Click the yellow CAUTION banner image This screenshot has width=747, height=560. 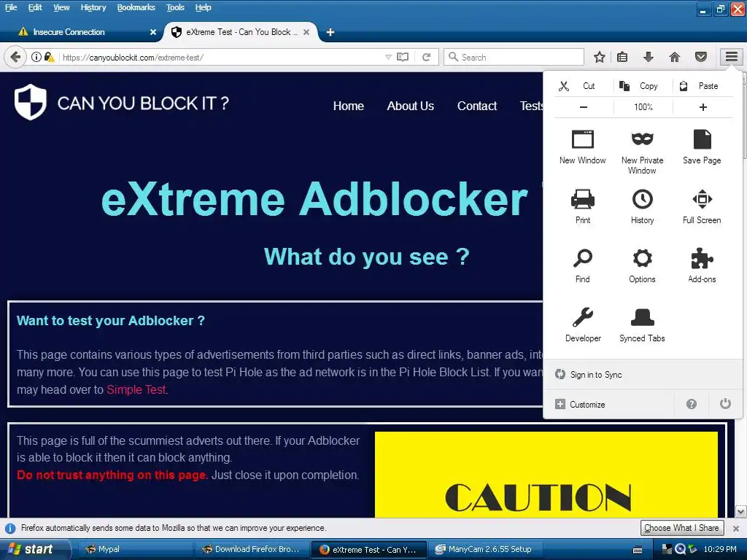click(x=546, y=474)
